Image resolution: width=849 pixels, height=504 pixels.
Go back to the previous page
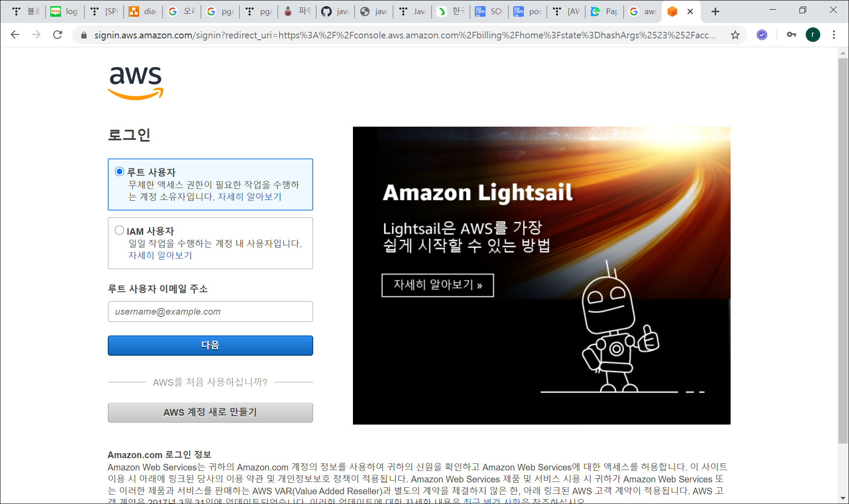(15, 35)
